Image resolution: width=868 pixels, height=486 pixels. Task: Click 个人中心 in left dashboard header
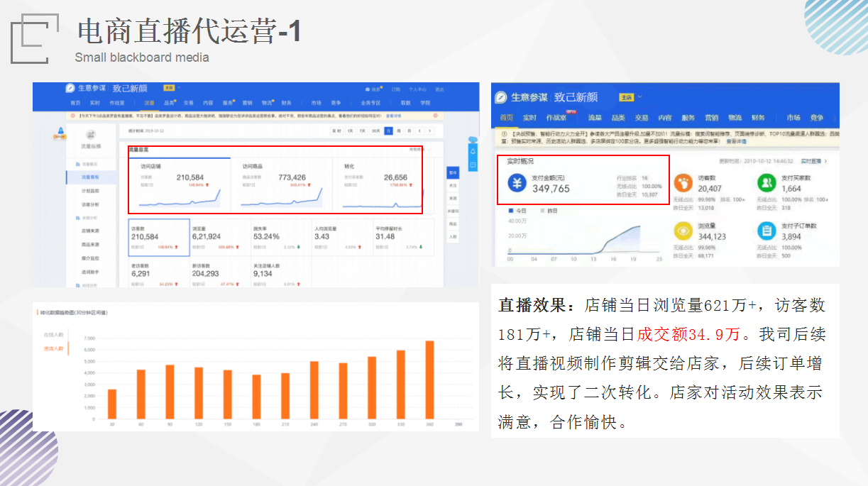417,89
